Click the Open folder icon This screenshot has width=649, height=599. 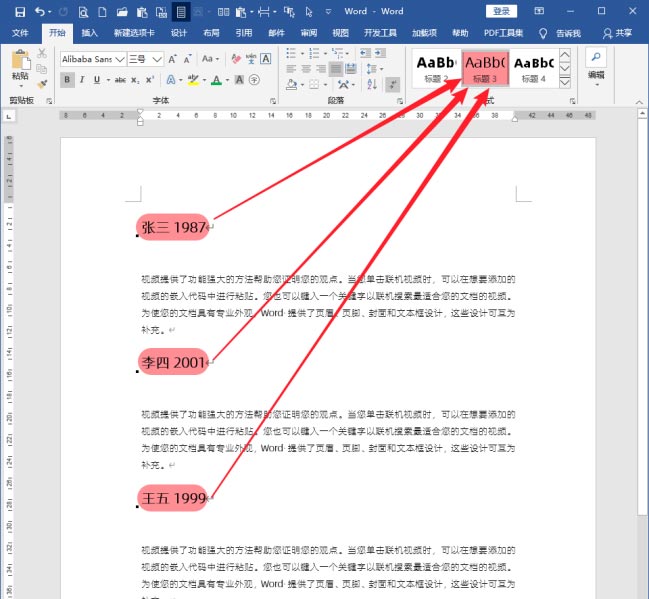tap(122, 12)
